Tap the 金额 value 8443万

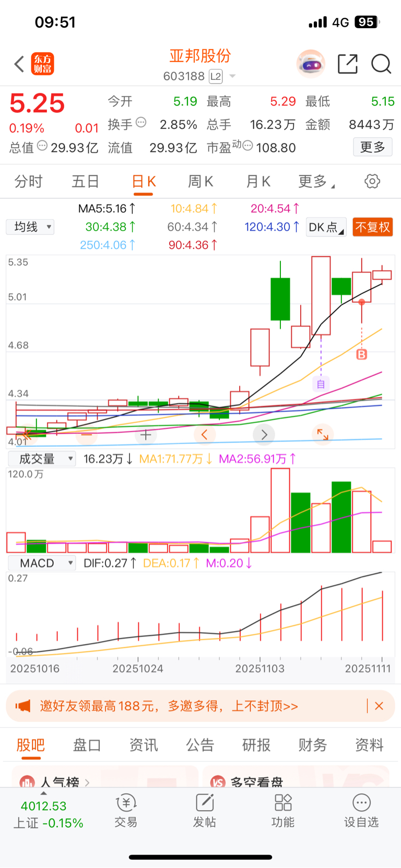pos(371,125)
